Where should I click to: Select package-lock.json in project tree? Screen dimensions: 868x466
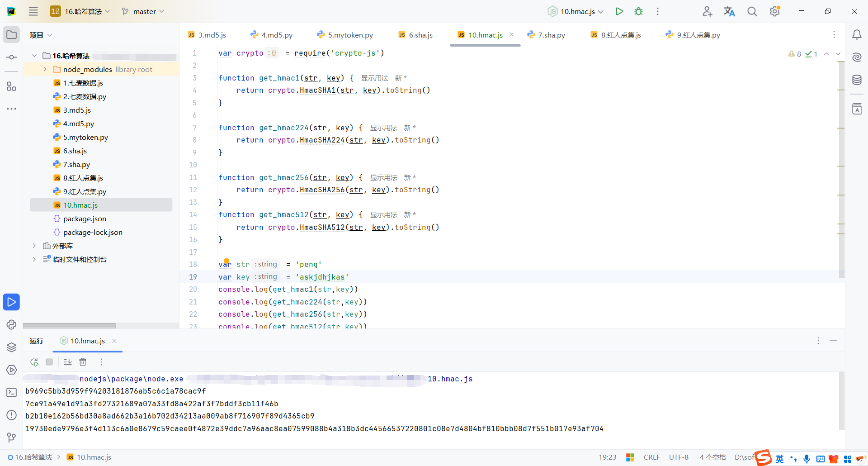93,232
